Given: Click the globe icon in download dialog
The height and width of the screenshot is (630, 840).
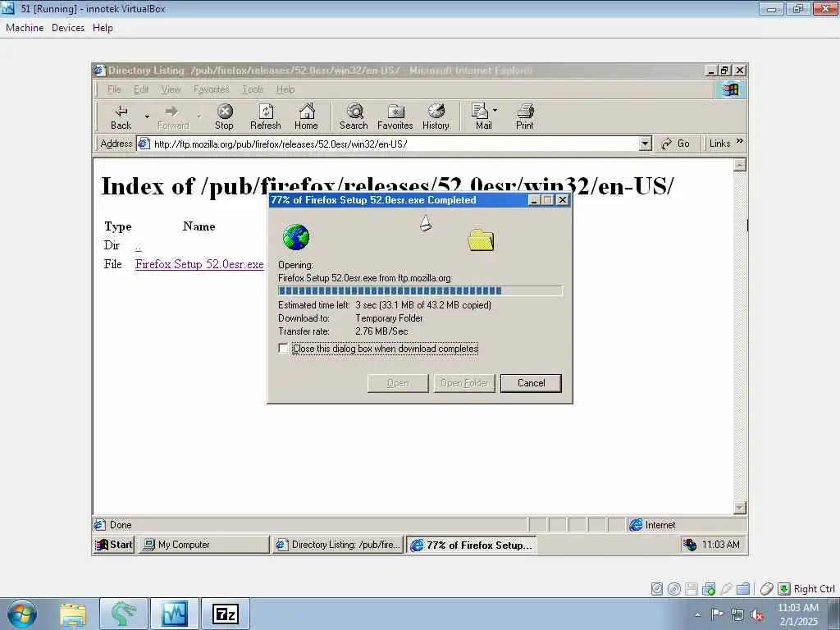Looking at the screenshot, I should tap(296, 237).
